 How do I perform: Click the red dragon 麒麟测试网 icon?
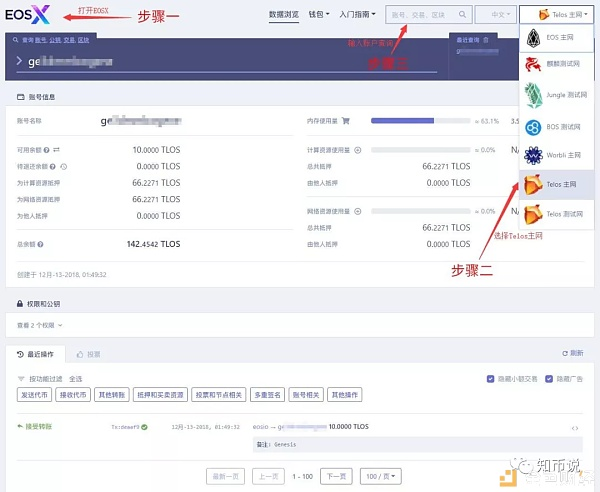click(533, 64)
